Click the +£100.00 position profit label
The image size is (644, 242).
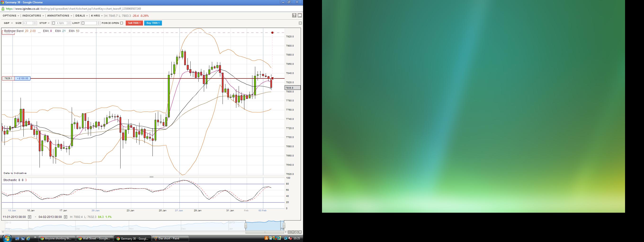click(x=22, y=78)
